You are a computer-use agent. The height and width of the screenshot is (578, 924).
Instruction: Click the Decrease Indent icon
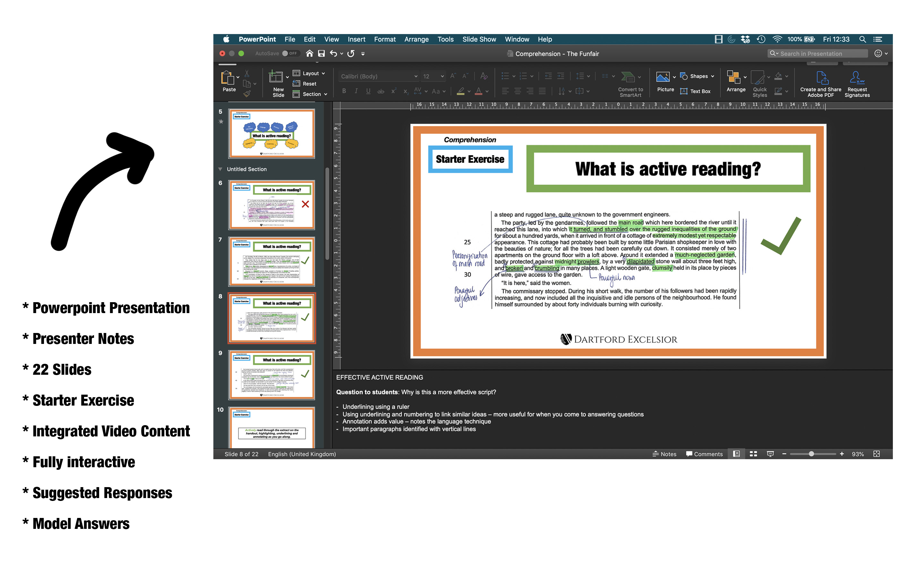click(548, 76)
